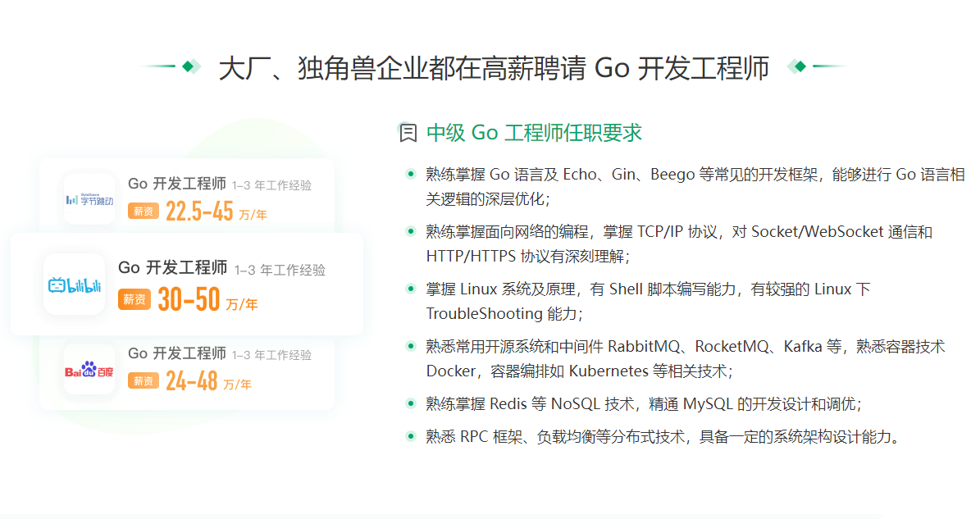980x519 pixels.
Task: Click the ByteDance logo icon
Action: click(90, 199)
